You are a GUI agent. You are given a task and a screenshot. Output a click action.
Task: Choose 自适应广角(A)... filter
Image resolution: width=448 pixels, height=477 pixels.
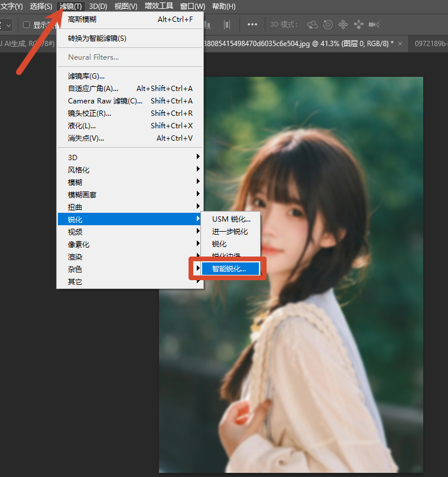point(130,89)
